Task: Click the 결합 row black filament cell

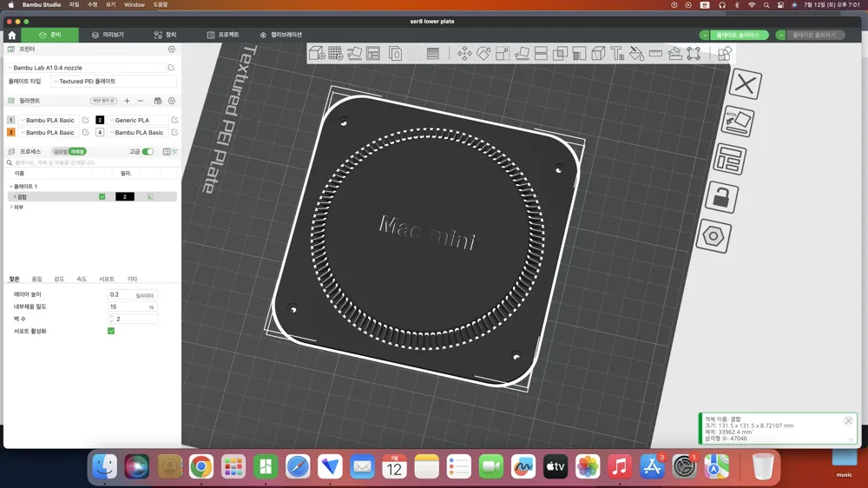Action: pos(124,196)
